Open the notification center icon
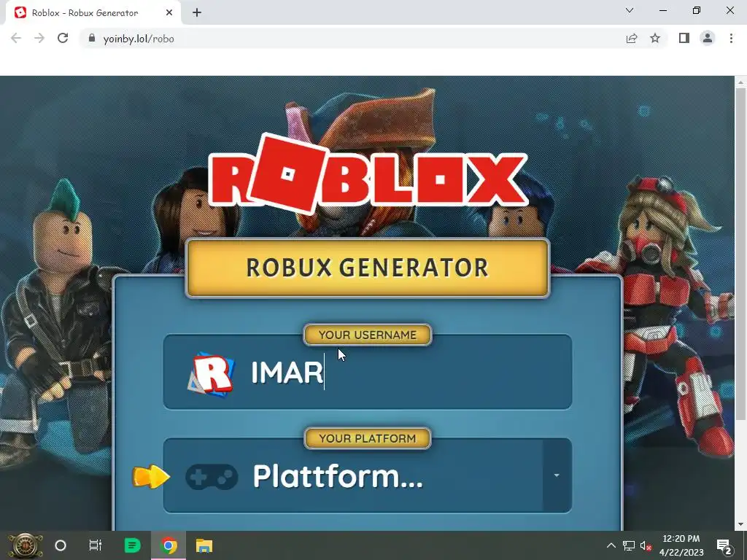 click(x=724, y=546)
